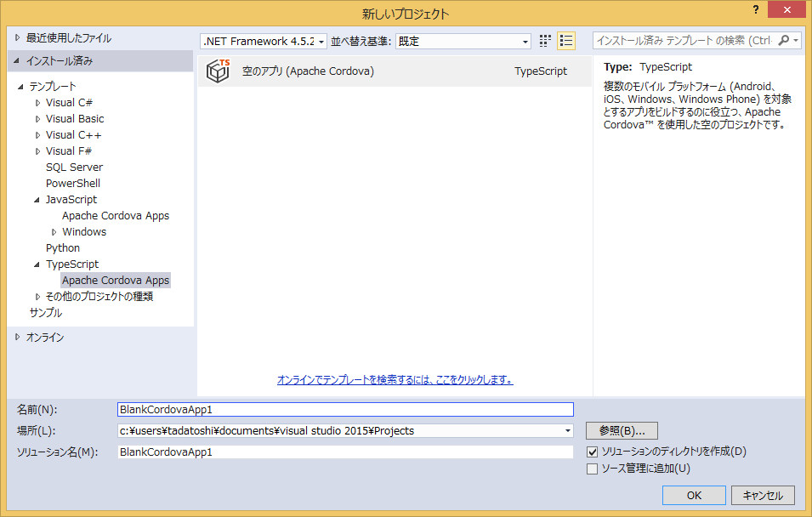Switch to list view mode
This screenshot has height=517, width=812.
coord(567,40)
